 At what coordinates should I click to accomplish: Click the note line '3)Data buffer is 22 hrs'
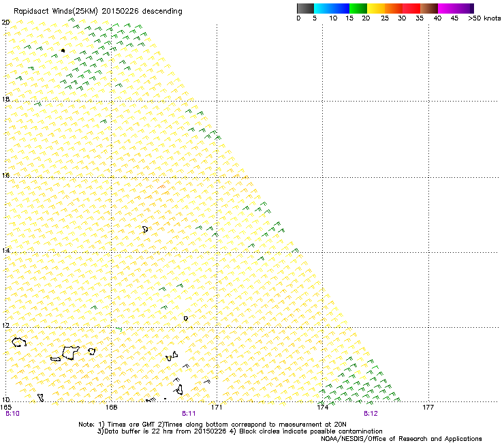240,431
